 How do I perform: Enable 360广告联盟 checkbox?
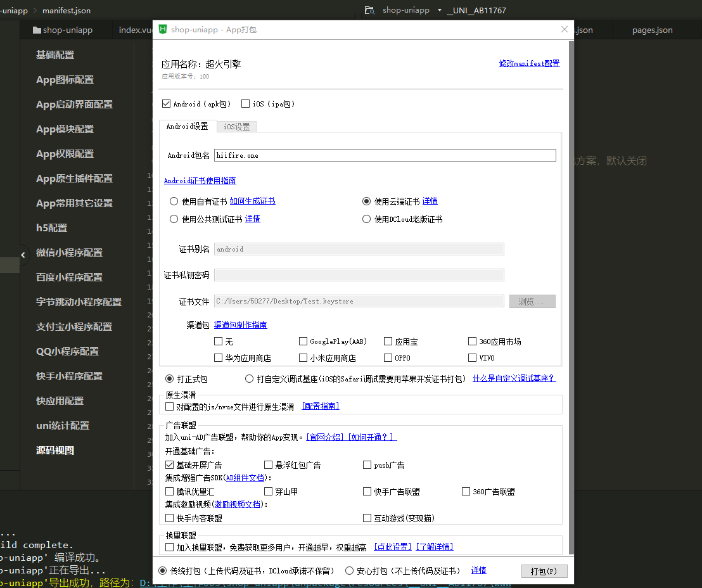466,491
